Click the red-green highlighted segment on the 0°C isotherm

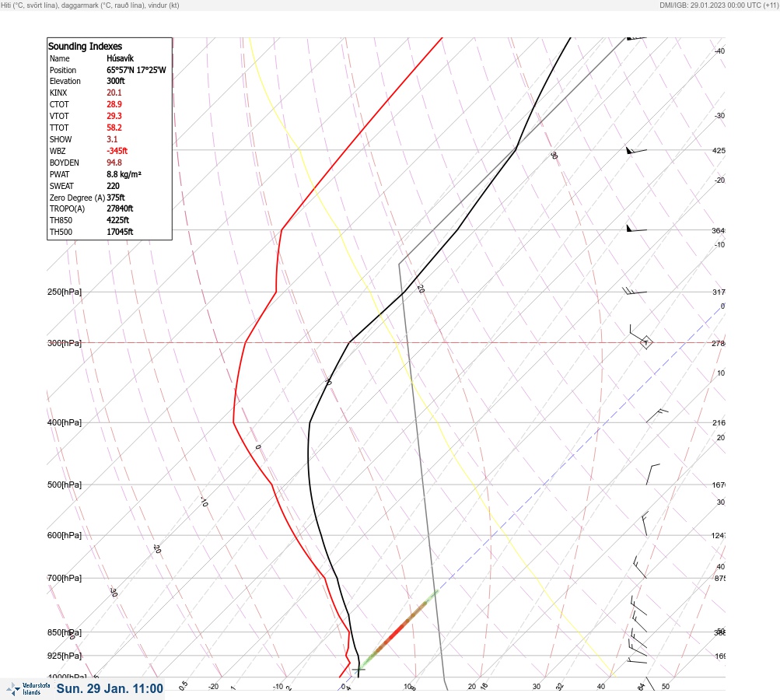tap(398, 629)
